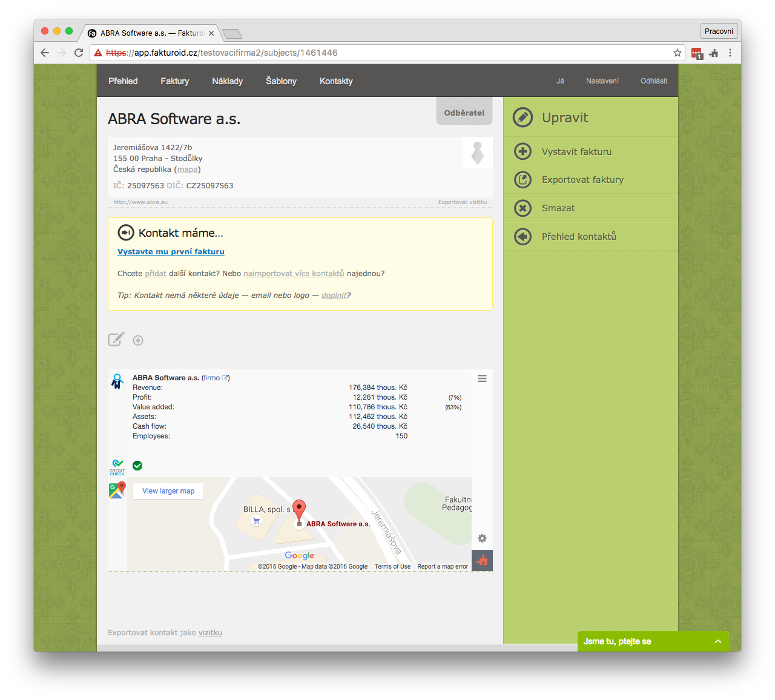Click the Exportovat faktury text in sidebar
Viewport: 775px width, 700px height.
pos(582,180)
